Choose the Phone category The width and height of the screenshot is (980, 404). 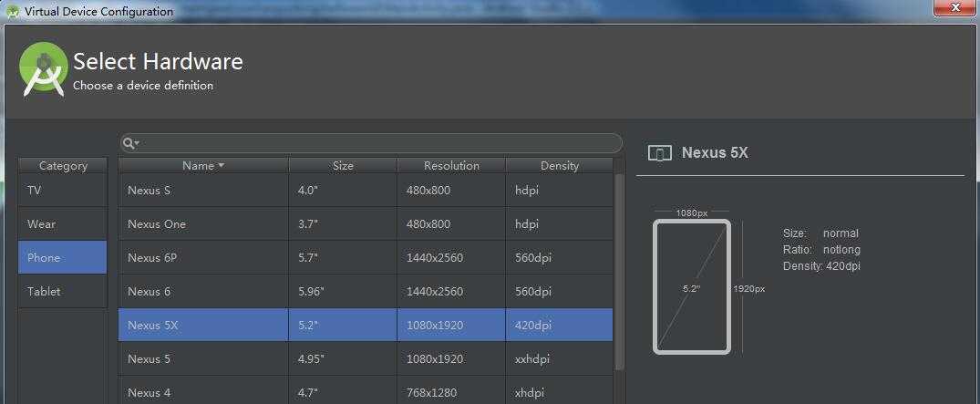pos(63,258)
